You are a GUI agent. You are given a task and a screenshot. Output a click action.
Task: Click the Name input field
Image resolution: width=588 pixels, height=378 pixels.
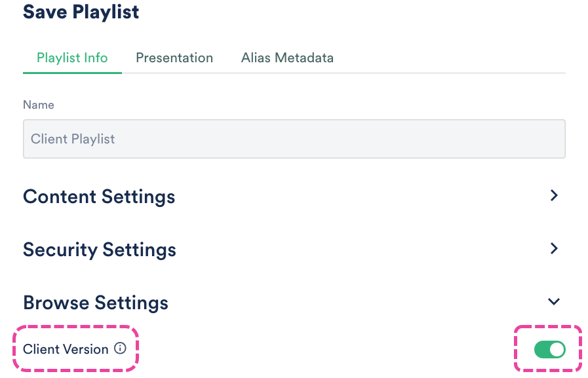pyautogui.click(x=294, y=139)
